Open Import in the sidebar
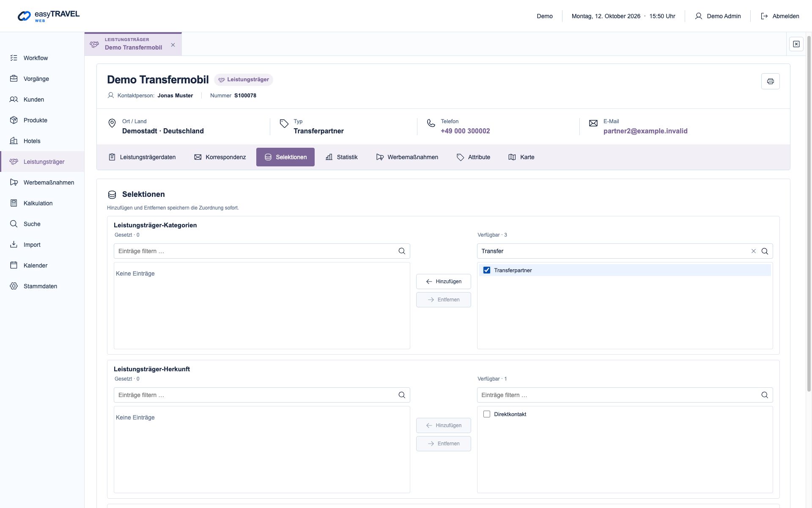Screen dimensions: 812x508 [x=42, y=245]
